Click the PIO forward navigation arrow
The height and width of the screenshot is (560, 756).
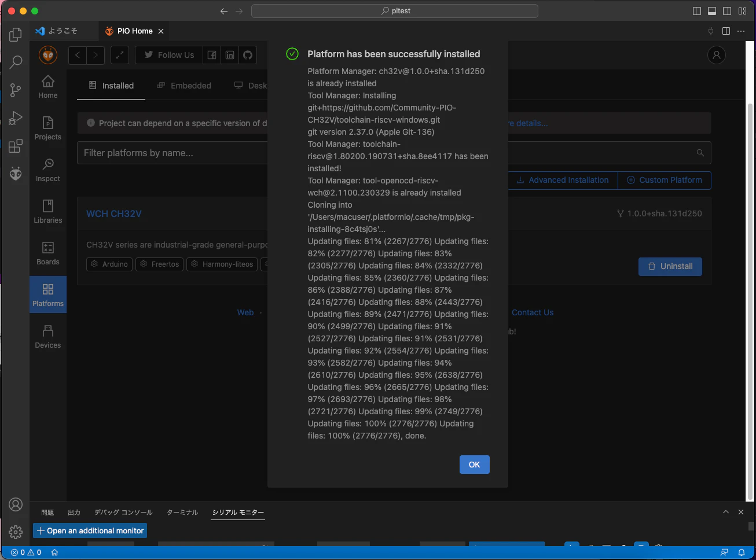pos(96,55)
